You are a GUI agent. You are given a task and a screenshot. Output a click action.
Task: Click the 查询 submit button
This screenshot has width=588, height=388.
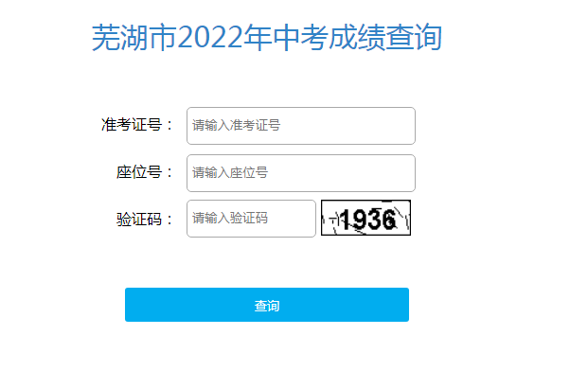[267, 305]
